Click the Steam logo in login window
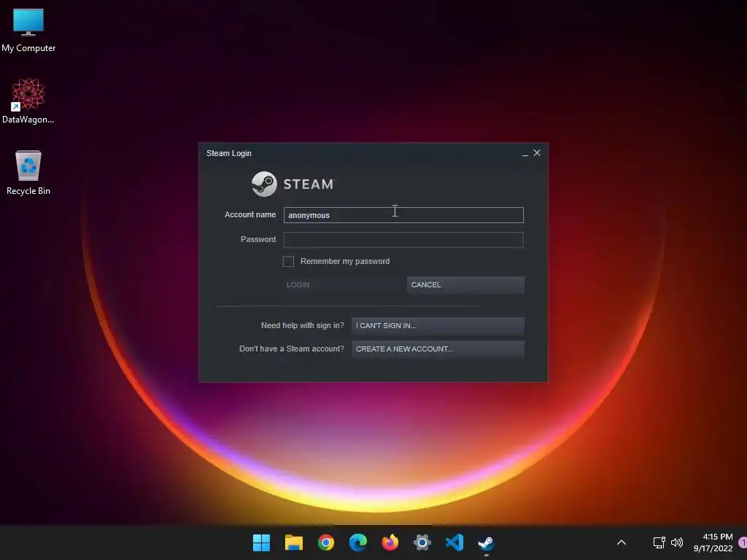 coord(293,184)
